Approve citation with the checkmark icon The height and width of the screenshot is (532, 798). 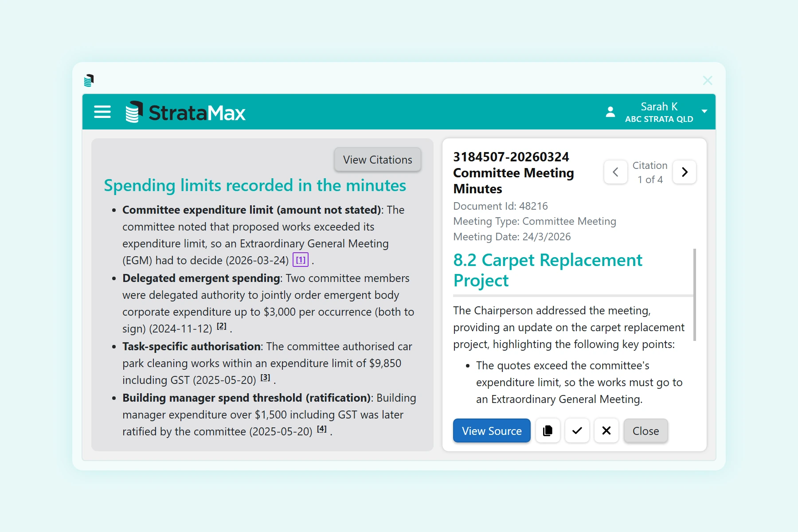tap(577, 430)
